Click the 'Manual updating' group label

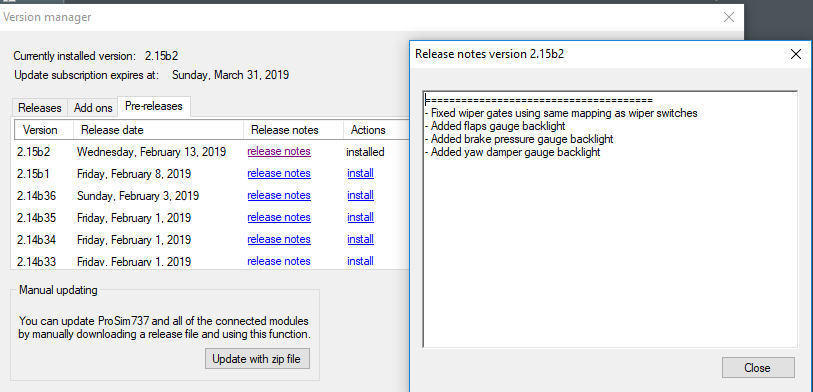58,290
